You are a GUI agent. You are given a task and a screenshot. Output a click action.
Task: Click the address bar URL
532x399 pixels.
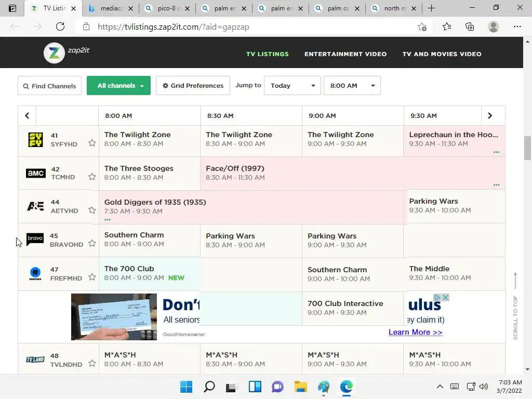(x=174, y=27)
